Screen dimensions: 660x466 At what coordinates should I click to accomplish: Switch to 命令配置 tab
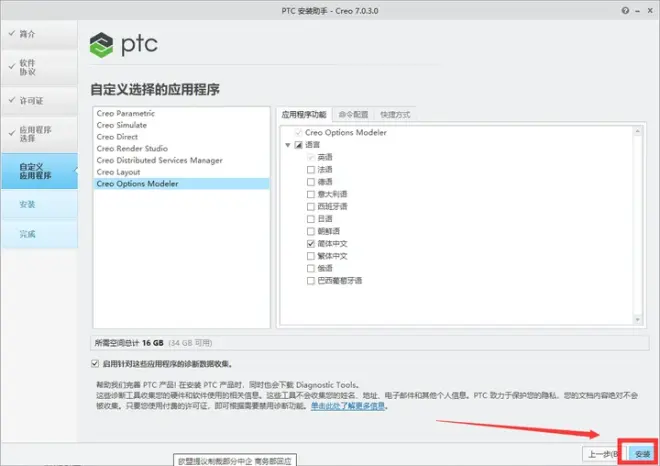(353, 115)
